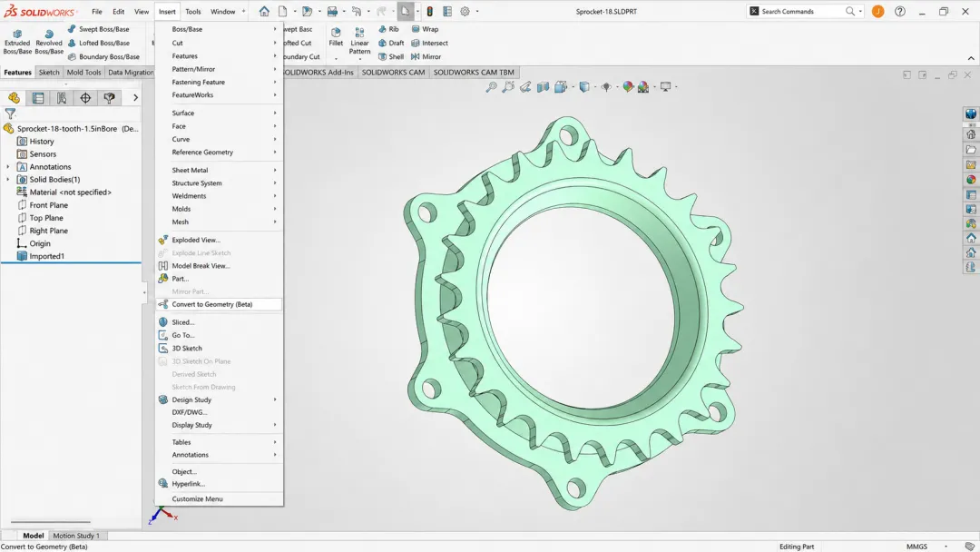Click the Search Commands input field

(x=802, y=11)
